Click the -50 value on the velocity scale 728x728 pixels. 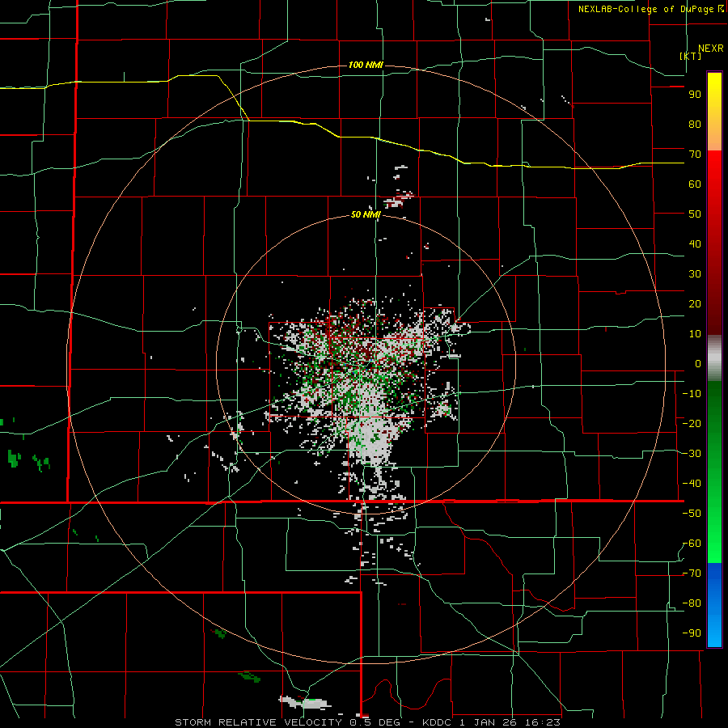click(x=692, y=514)
